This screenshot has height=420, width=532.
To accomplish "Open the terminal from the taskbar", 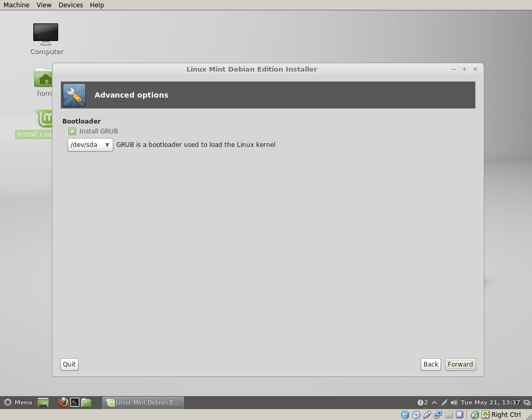I will tap(75, 402).
